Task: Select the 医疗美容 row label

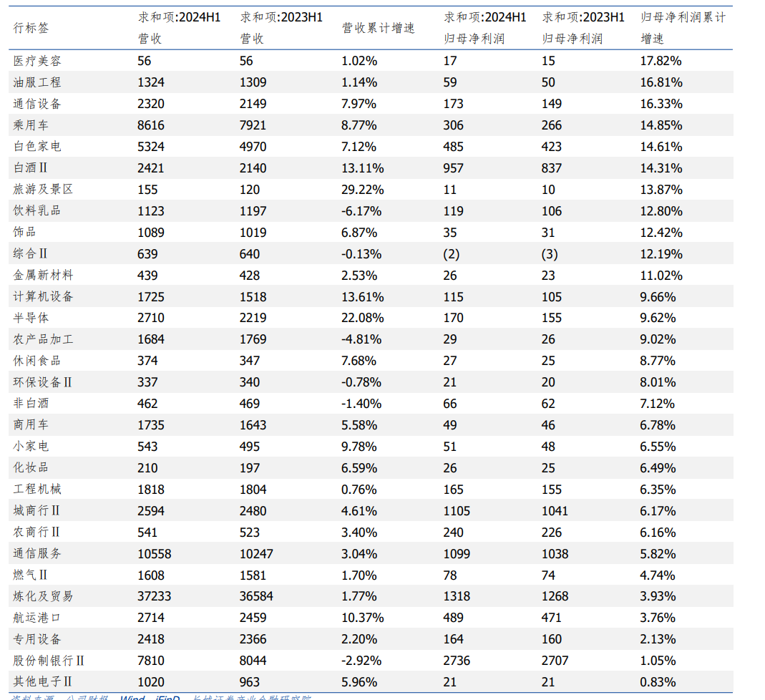Action: [37, 61]
